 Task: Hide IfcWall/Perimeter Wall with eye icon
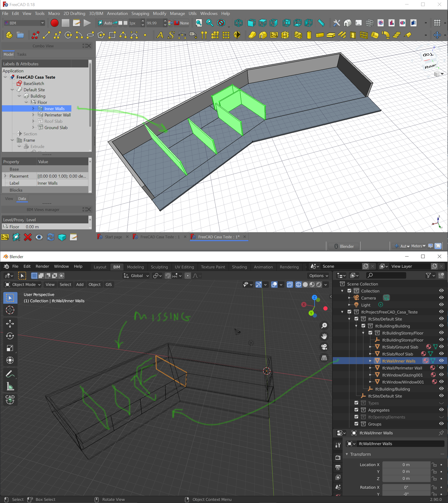tap(441, 368)
